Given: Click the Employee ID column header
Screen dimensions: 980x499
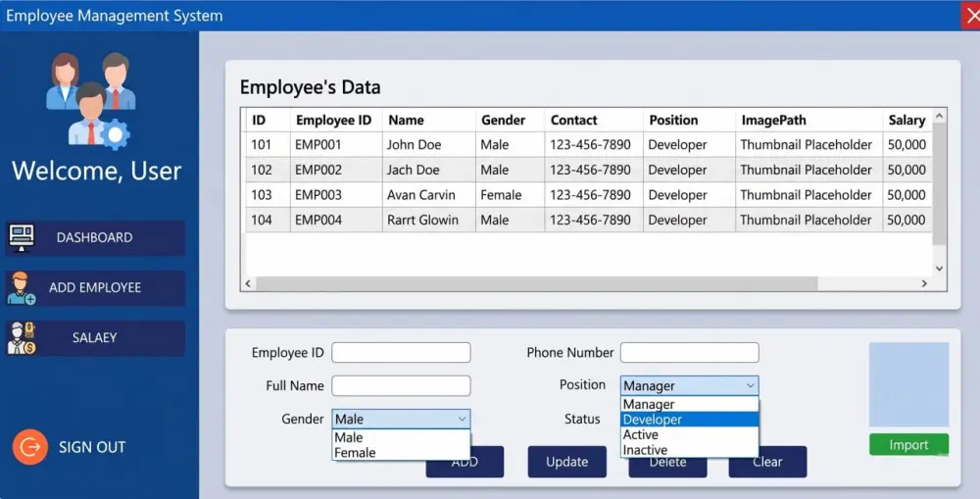Looking at the screenshot, I should tap(336, 120).
